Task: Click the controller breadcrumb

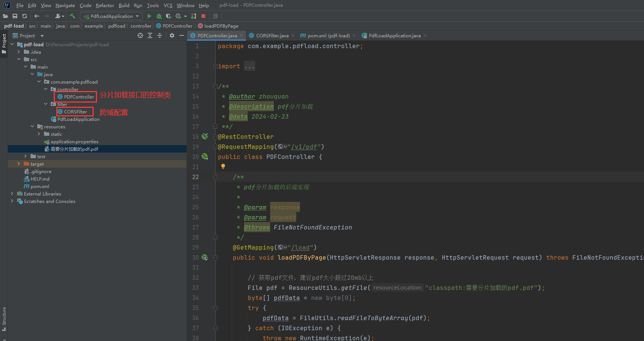Action: point(141,26)
